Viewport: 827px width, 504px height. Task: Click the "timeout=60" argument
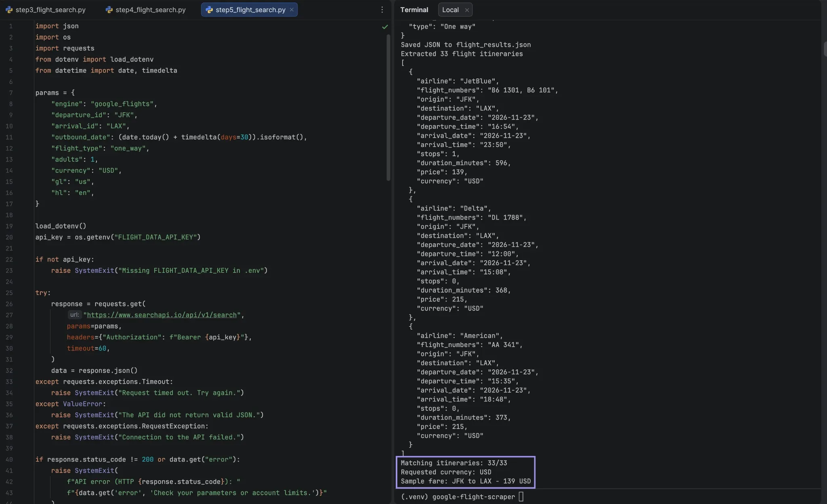(88, 348)
